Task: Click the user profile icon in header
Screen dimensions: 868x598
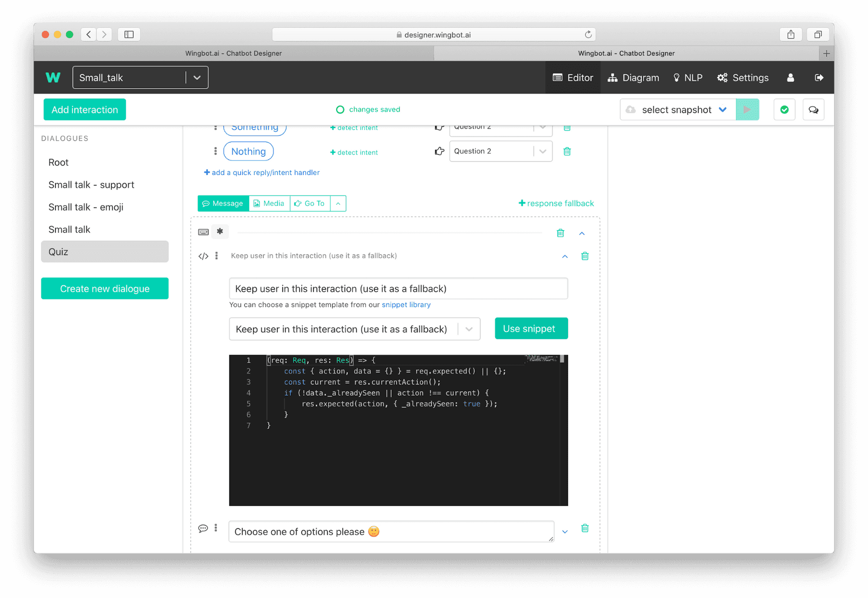Action: pyautogui.click(x=790, y=78)
